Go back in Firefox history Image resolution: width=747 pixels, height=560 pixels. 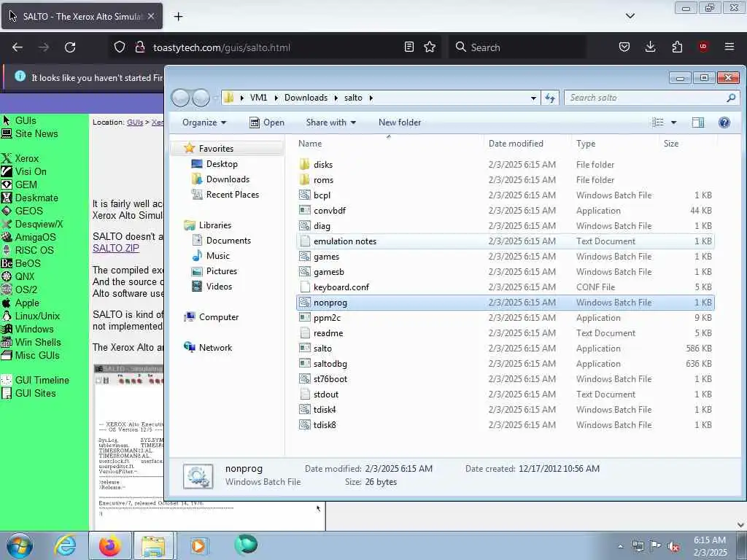click(x=18, y=47)
